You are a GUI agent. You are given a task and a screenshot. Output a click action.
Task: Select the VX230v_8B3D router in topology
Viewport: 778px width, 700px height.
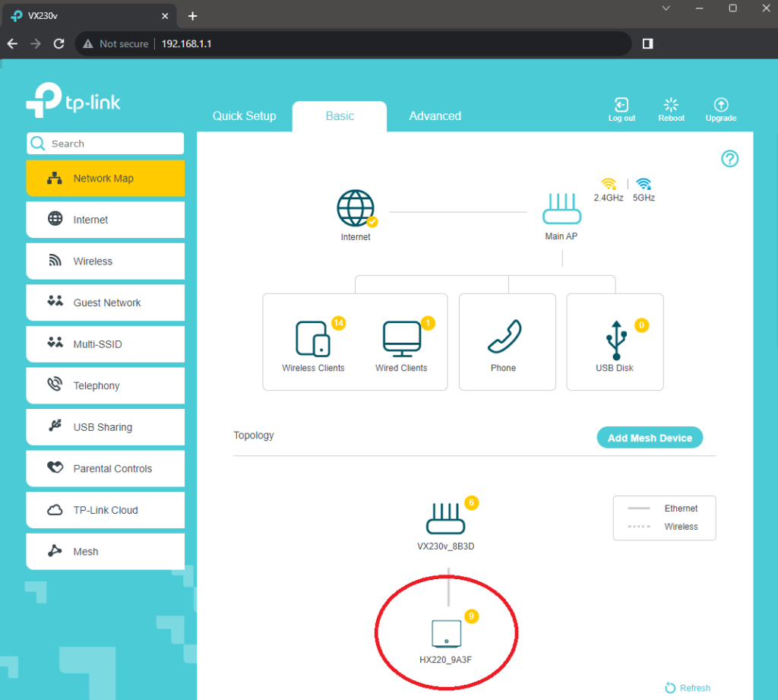tap(445, 519)
